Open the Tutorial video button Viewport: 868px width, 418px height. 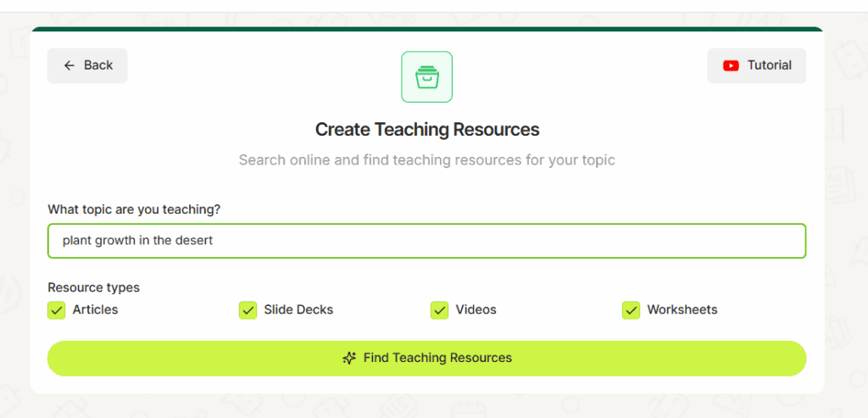(x=757, y=66)
